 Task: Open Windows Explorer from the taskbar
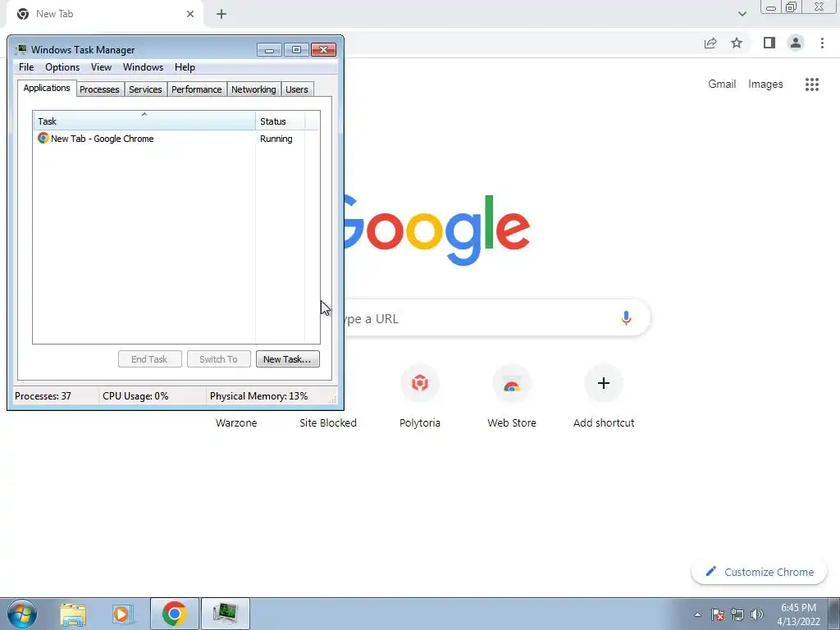pos(73,614)
